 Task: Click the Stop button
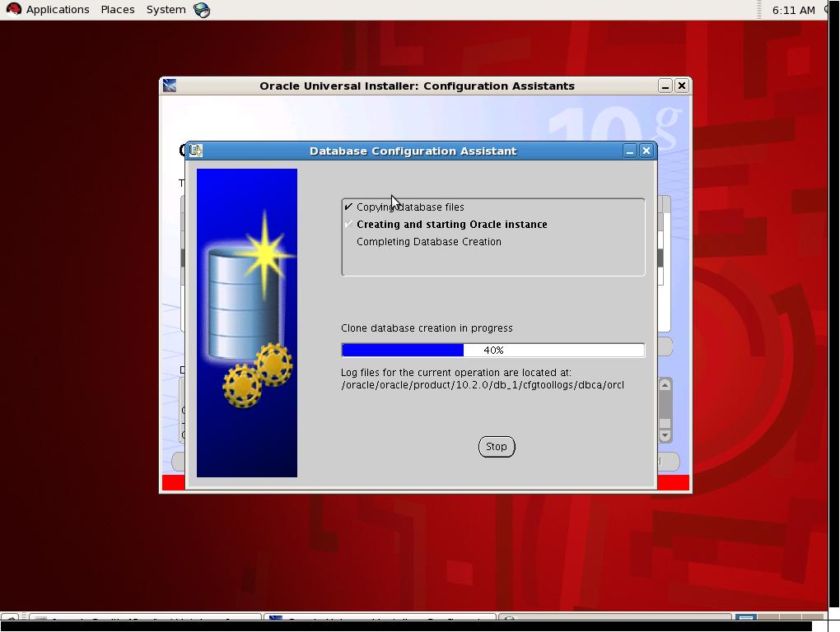(496, 446)
